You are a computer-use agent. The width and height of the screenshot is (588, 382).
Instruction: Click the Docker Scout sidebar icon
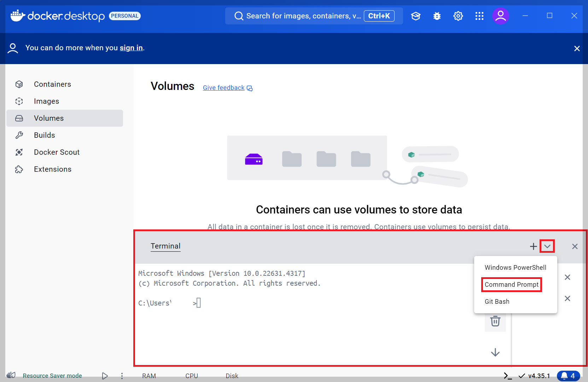(x=19, y=152)
